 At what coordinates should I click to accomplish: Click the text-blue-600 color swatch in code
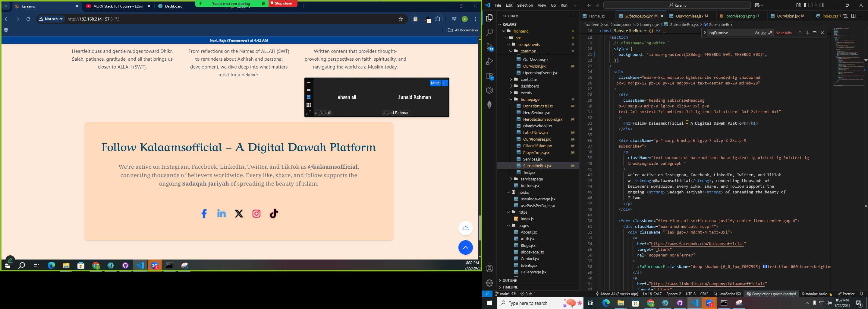(765, 266)
